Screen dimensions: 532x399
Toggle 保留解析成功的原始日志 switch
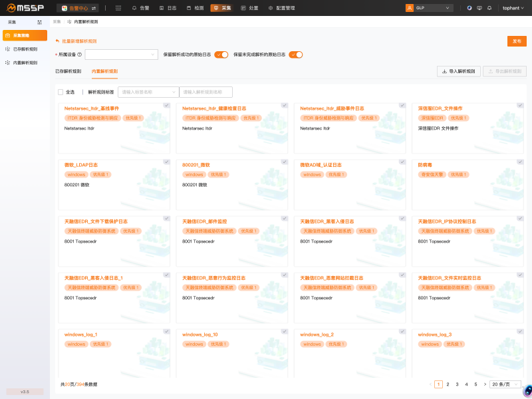(221, 55)
